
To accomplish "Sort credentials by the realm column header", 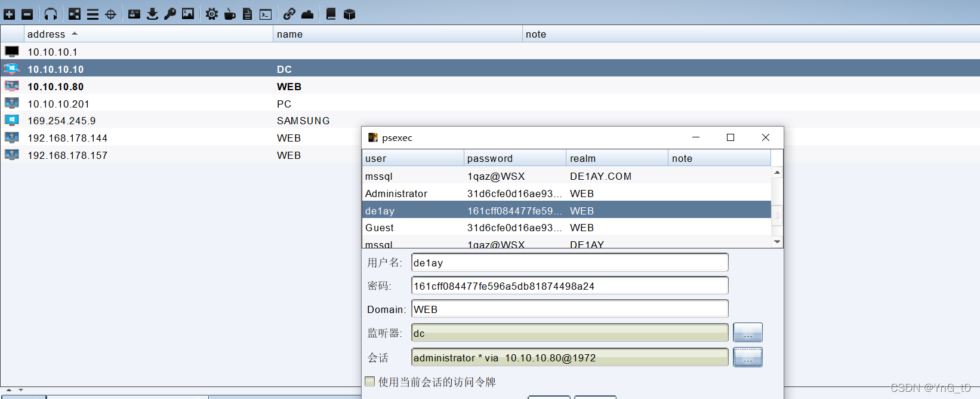I will [617, 158].
